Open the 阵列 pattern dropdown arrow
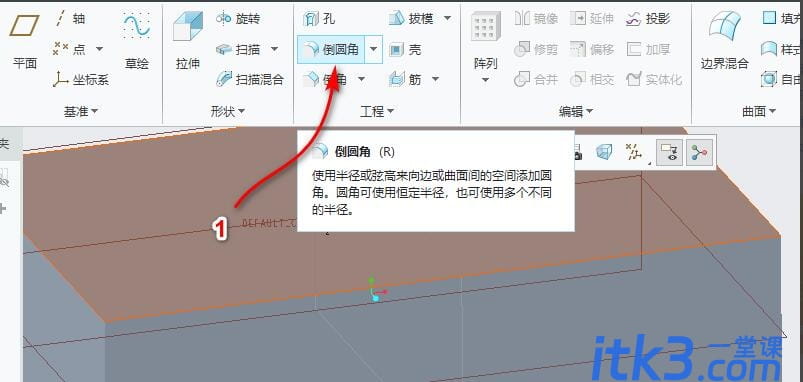This screenshot has height=382, width=803. 485,80
